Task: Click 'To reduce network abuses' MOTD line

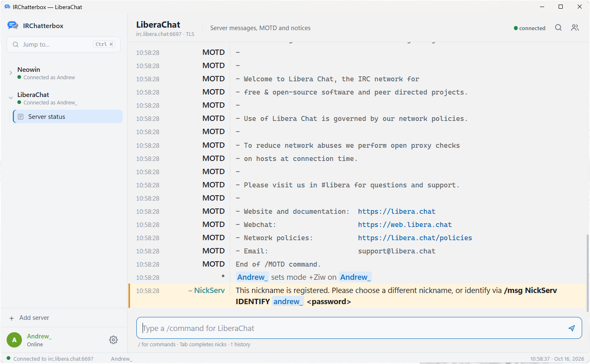Action: coord(347,145)
